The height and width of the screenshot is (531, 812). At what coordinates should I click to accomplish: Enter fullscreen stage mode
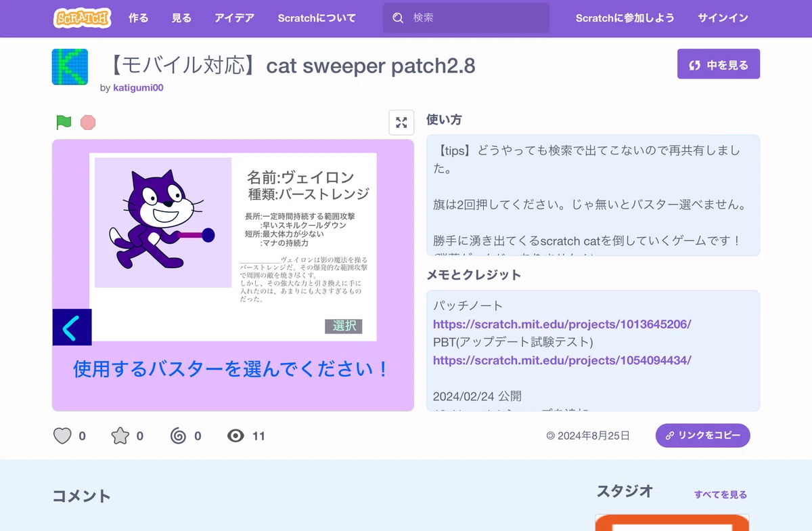click(401, 123)
